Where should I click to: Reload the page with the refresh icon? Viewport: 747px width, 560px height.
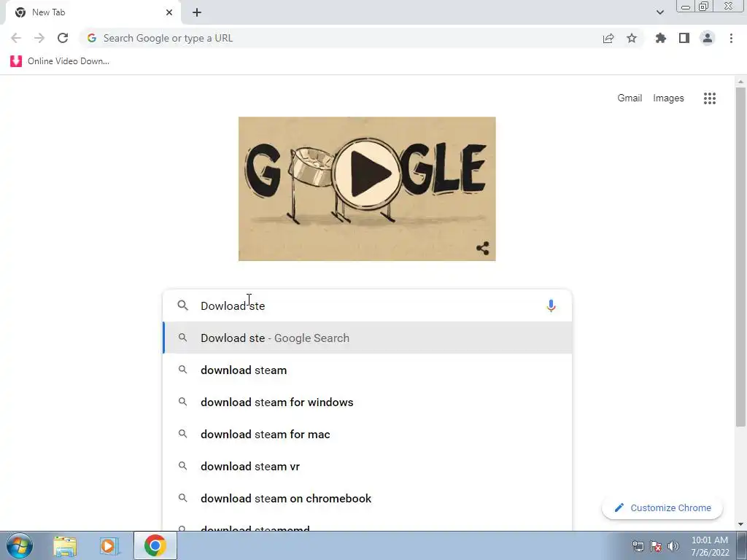[63, 38]
